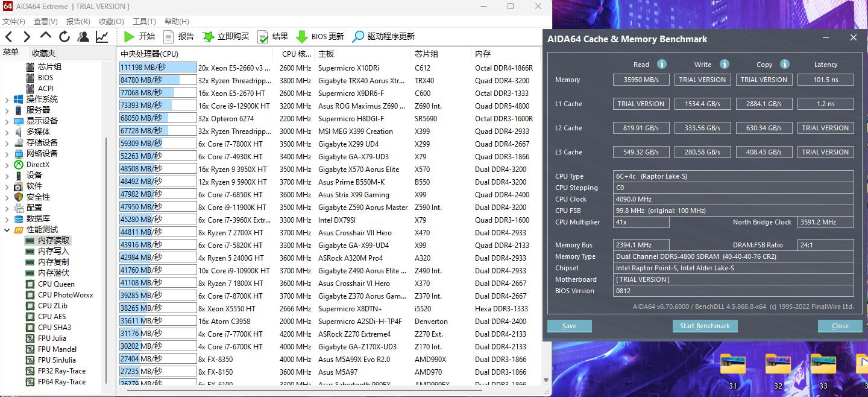Open the user/manage icon in toolbar
This screenshot has height=397, width=868.
[x=83, y=37]
